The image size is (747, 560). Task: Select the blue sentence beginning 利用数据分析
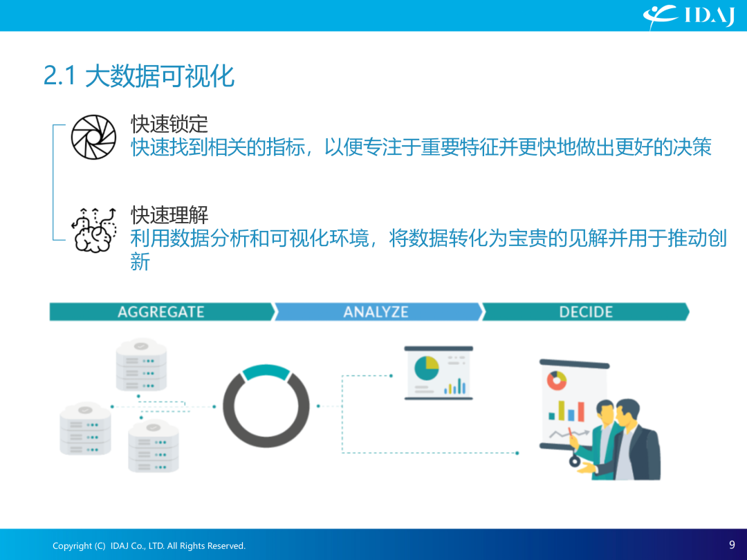coord(428,250)
